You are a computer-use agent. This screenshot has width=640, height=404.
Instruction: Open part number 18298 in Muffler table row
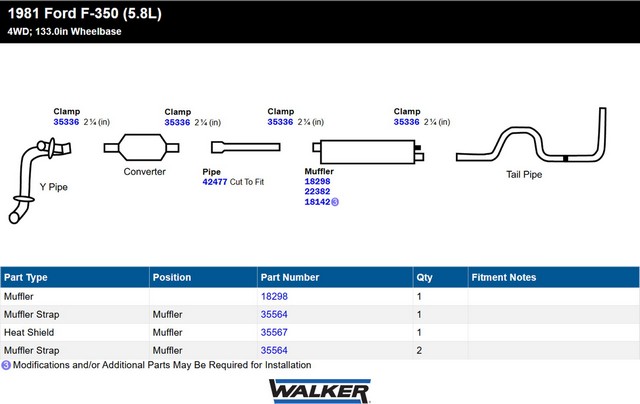pos(274,297)
